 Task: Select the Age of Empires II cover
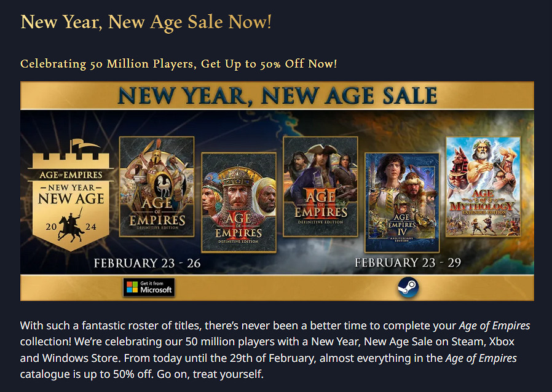239,203
